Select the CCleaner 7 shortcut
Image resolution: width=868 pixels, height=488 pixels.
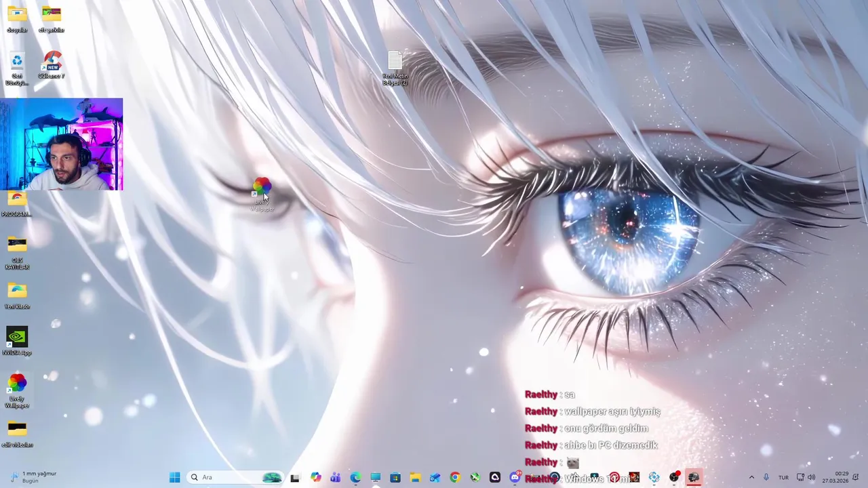click(x=52, y=66)
